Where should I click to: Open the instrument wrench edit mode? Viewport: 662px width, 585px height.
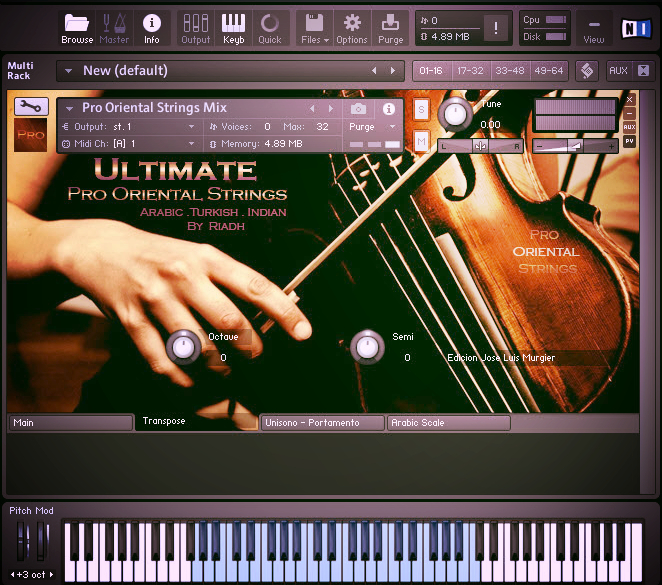[31, 106]
